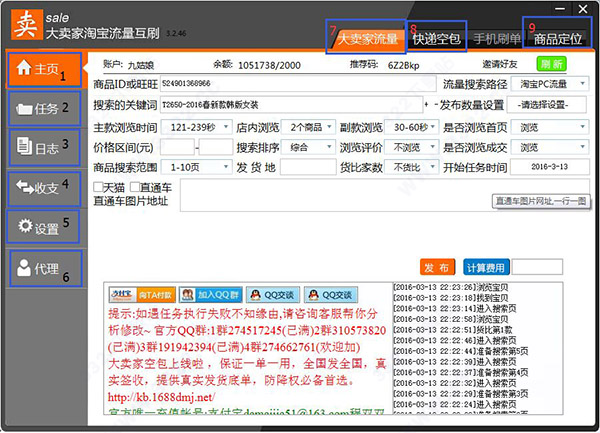Image resolution: width=600 pixels, height=433 pixels.
Task: Open the 任务 tasks sidebar item
Action: pyautogui.click(x=44, y=109)
